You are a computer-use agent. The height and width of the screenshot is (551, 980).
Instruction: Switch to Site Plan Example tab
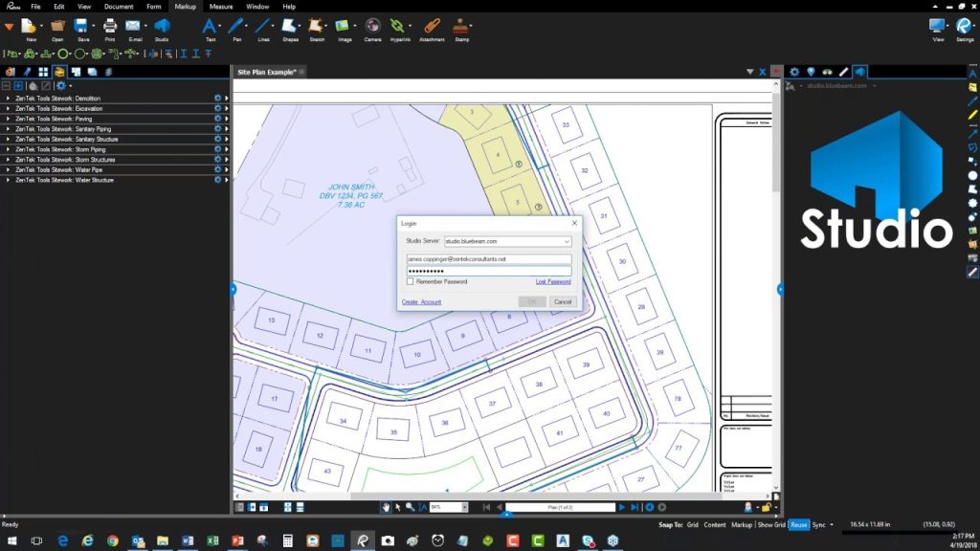click(267, 72)
